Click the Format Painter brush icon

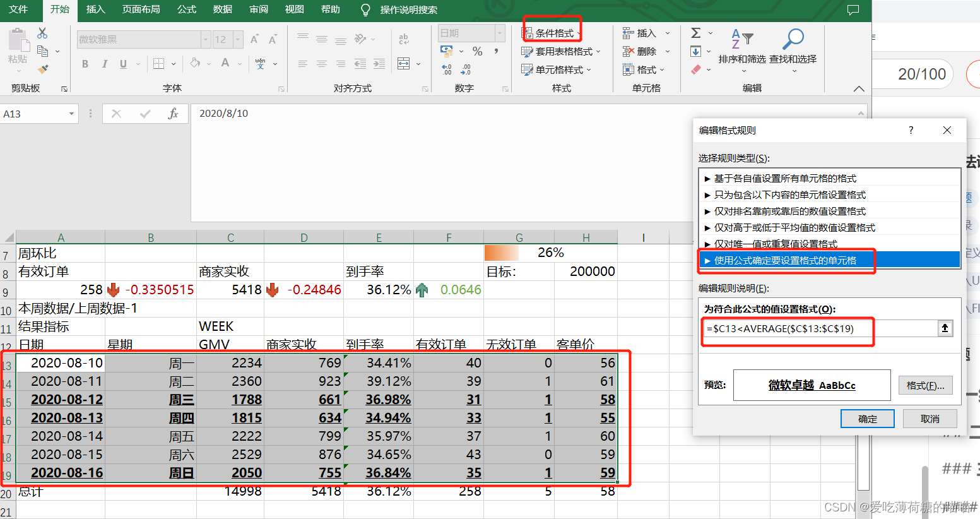pyautogui.click(x=43, y=69)
